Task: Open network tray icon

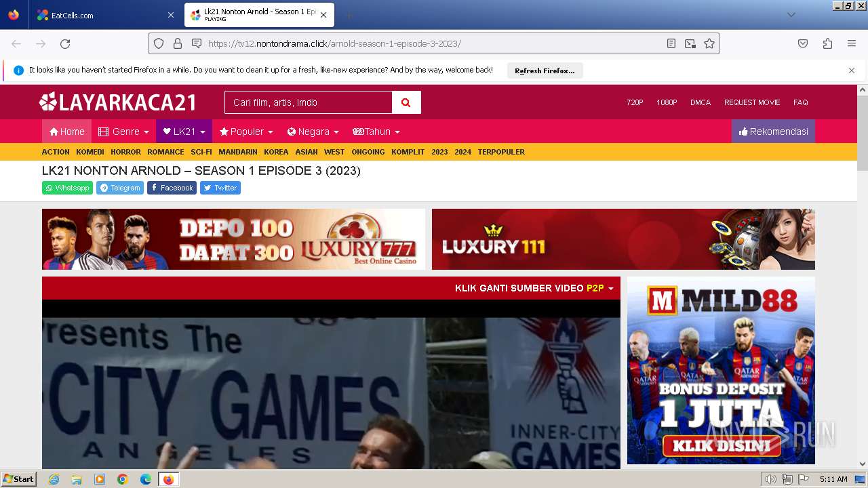Action: click(x=787, y=479)
